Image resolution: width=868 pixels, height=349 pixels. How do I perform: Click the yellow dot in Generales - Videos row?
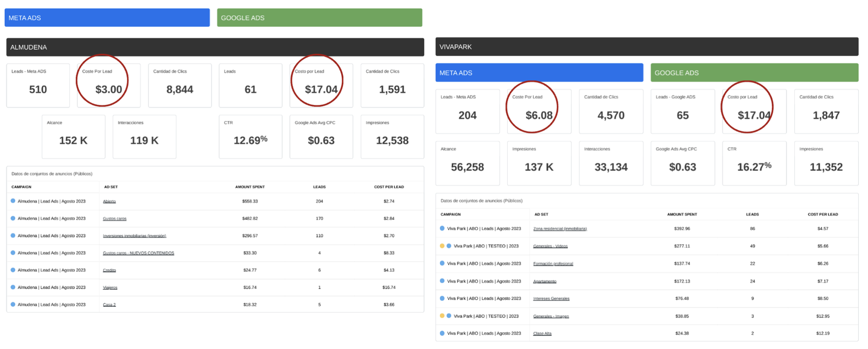click(442, 246)
